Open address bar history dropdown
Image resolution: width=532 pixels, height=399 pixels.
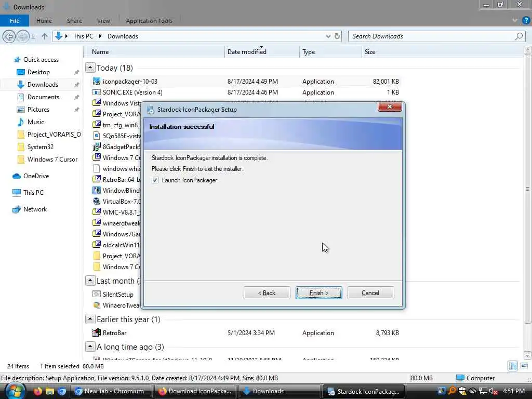click(x=328, y=36)
